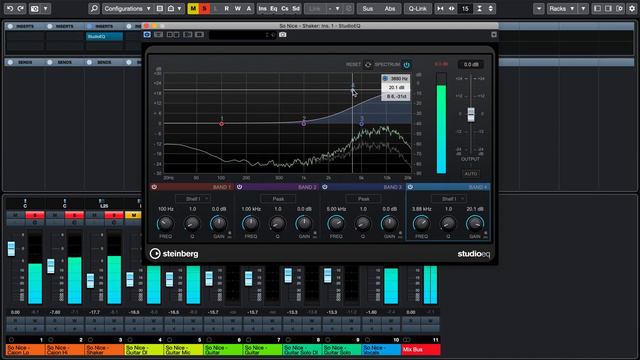The image size is (640, 360).
Task: Open the search magnifier in the toolbar
Action: pos(94,8)
